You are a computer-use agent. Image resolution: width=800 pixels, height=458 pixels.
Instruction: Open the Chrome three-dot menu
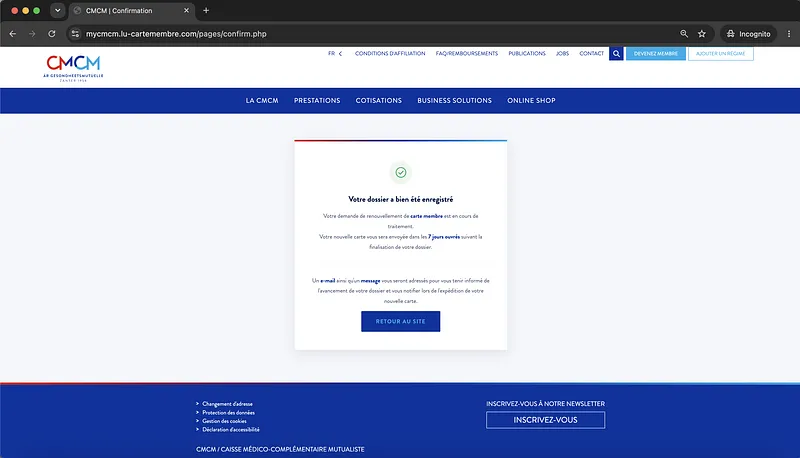click(789, 34)
